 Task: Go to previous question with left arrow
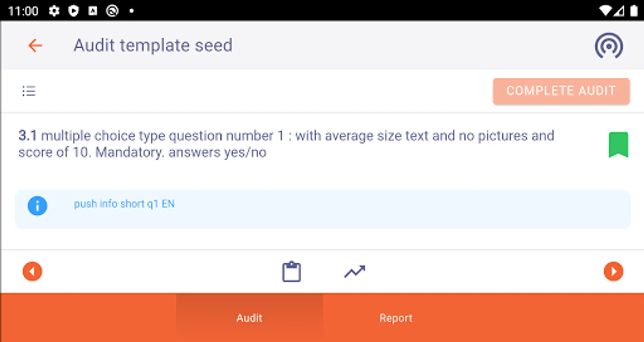pyautogui.click(x=32, y=271)
